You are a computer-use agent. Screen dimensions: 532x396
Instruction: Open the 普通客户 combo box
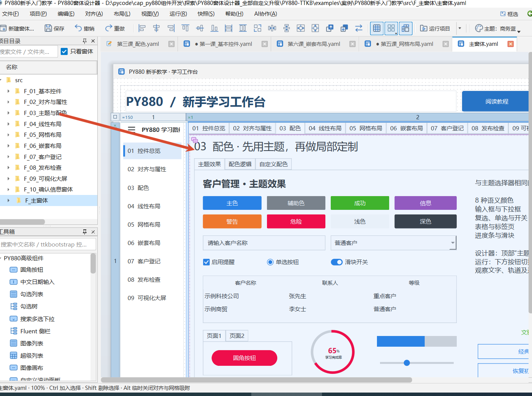coord(393,243)
